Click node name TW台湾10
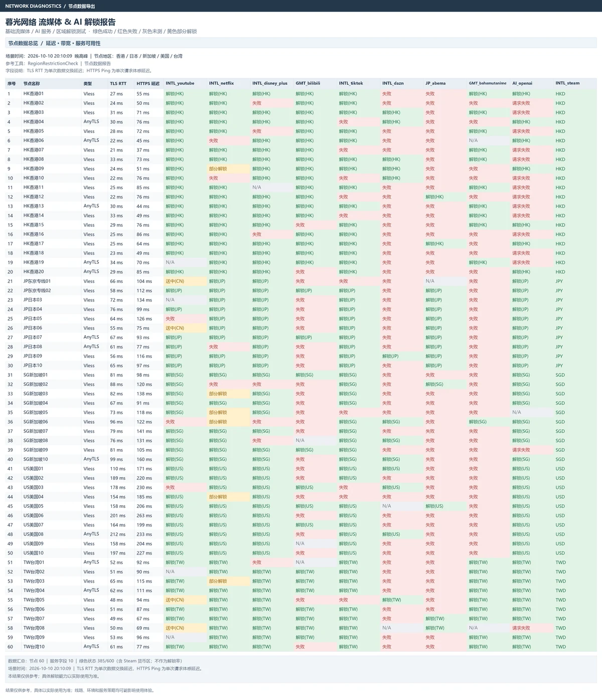Image resolution: width=602 pixels, height=700 pixels. pyautogui.click(x=34, y=647)
